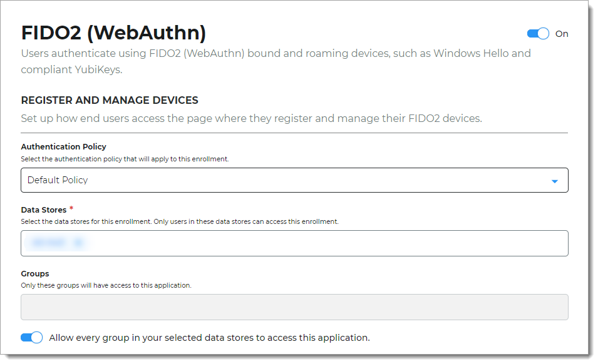Click the 'Select the data stores for this enrollment' hint
The width and height of the screenshot is (598, 364).
[x=180, y=221]
